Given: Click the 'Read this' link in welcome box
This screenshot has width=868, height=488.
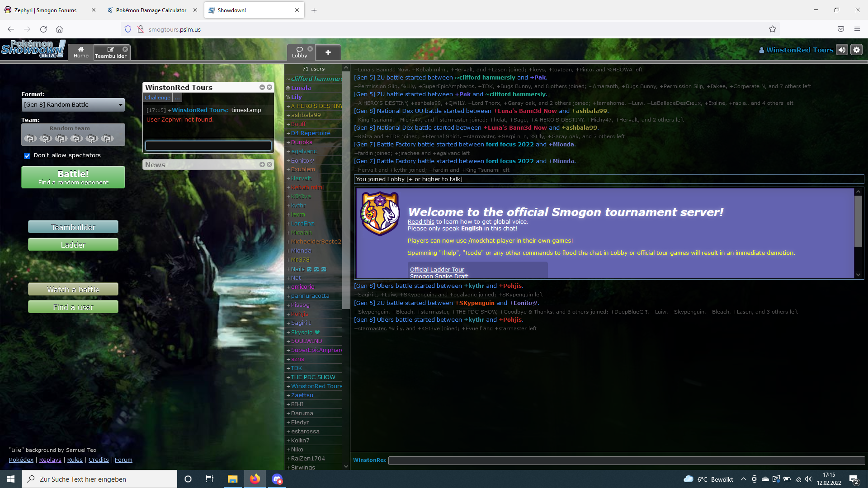Looking at the screenshot, I should tap(421, 221).
